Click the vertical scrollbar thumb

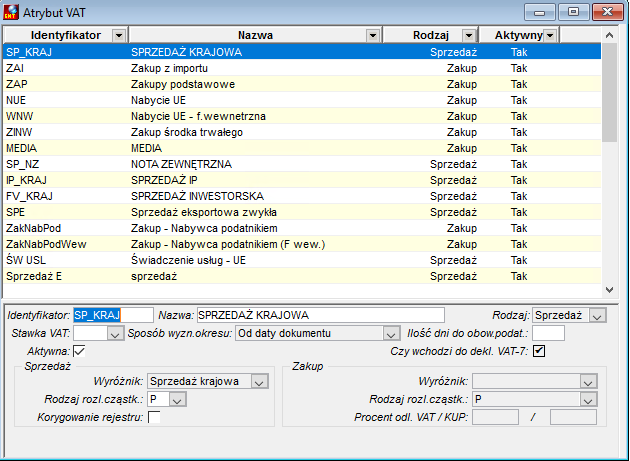pyautogui.click(x=610, y=93)
